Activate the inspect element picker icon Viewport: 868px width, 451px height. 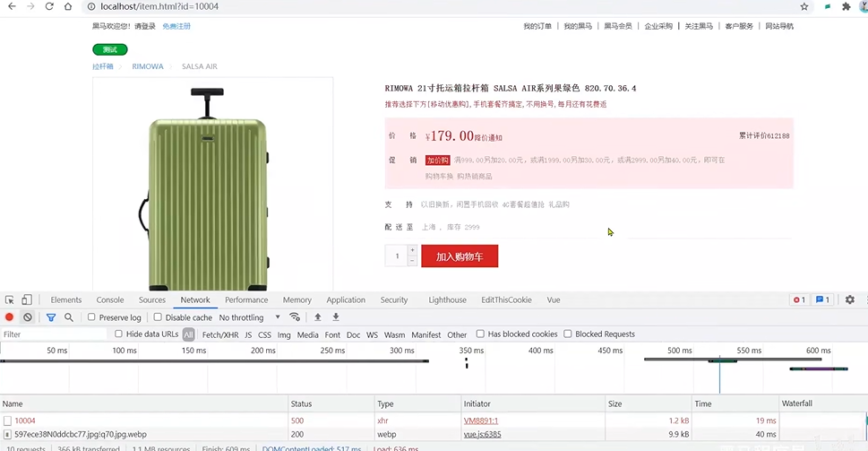(x=10, y=299)
